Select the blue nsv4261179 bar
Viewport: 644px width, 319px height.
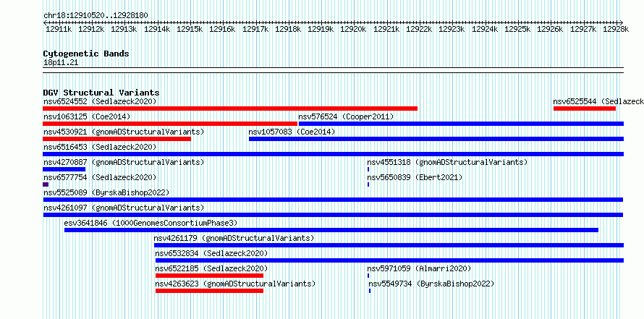(389, 245)
